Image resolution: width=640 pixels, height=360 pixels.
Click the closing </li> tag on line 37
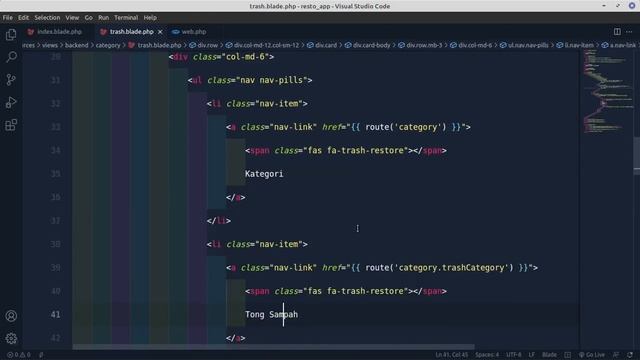[x=219, y=221]
